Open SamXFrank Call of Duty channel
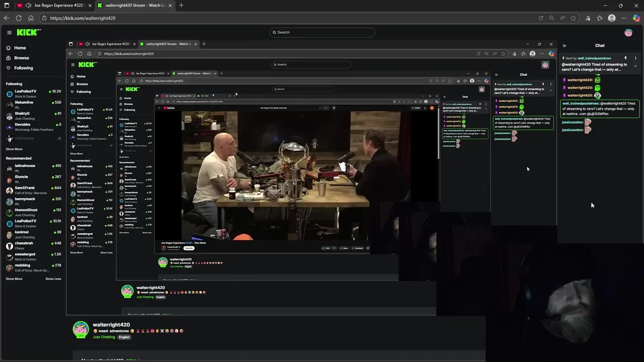This screenshot has height=362, width=644. 33,190
